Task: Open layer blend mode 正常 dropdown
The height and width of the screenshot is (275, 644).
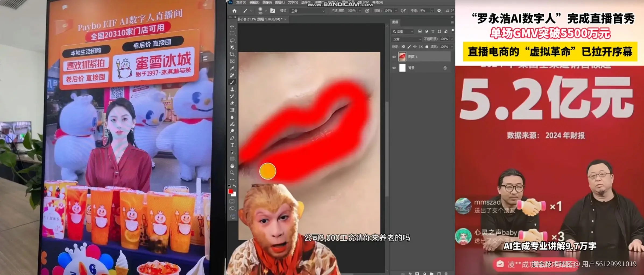Action: [x=406, y=39]
